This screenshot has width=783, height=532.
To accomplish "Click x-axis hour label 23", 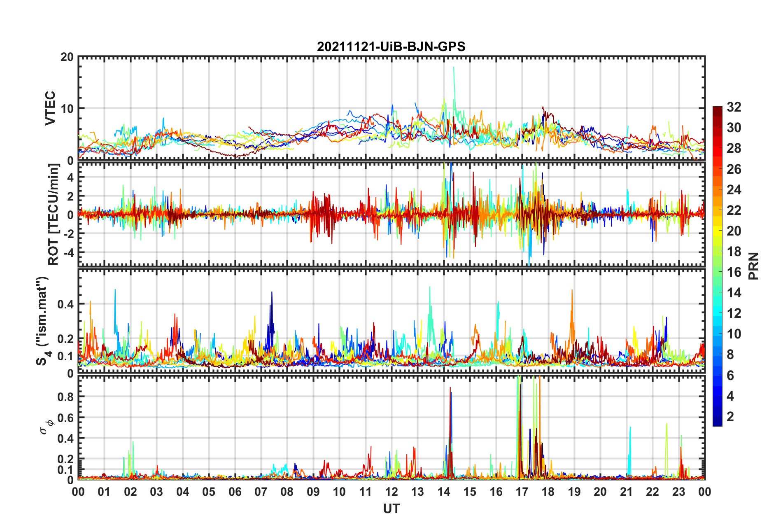I will point(678,492).
